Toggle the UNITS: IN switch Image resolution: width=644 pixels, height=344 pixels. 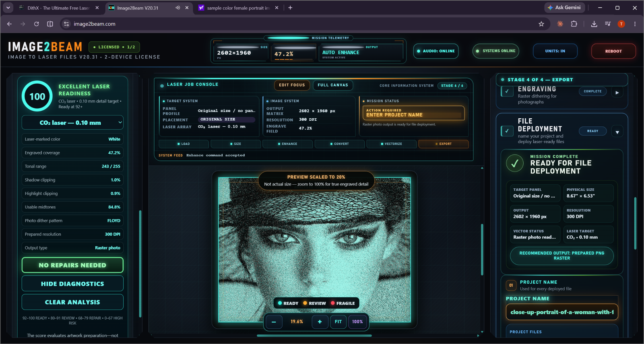(555, 51)
